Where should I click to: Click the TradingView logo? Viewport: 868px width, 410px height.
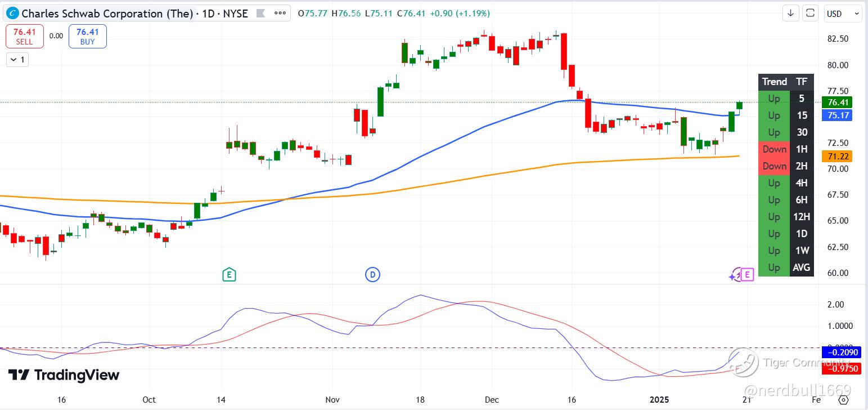(64, 375)
